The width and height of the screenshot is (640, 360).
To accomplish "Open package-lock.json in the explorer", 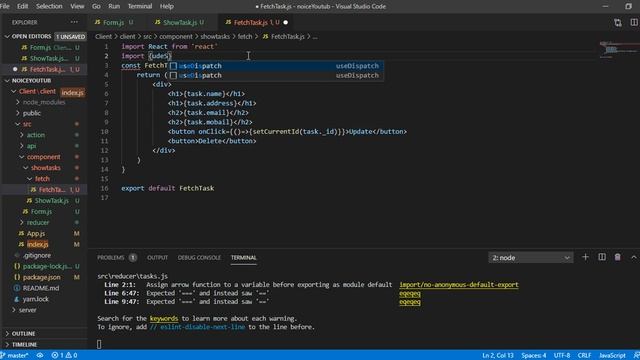I will tap(47, 266).
